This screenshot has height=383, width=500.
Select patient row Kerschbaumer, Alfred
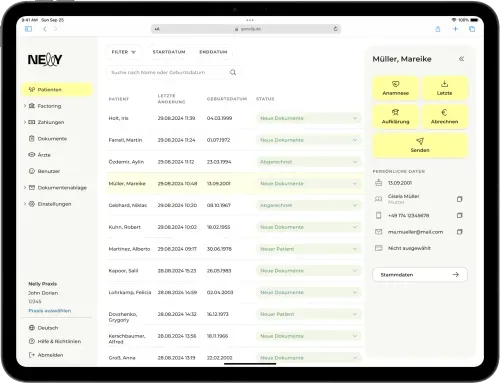(x=235, y=336)
